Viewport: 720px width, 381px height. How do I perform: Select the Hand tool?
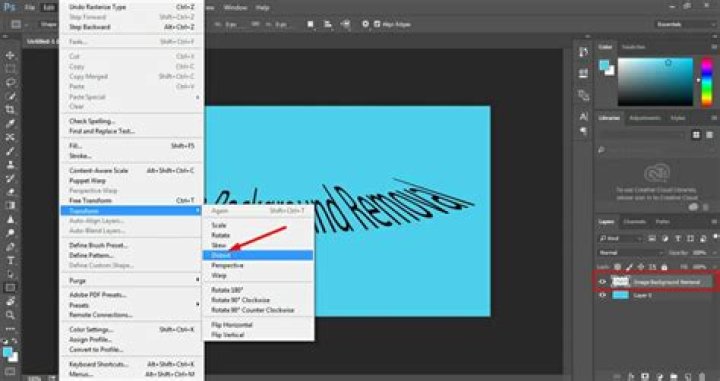pyautogui.click(x=10, y=302)
